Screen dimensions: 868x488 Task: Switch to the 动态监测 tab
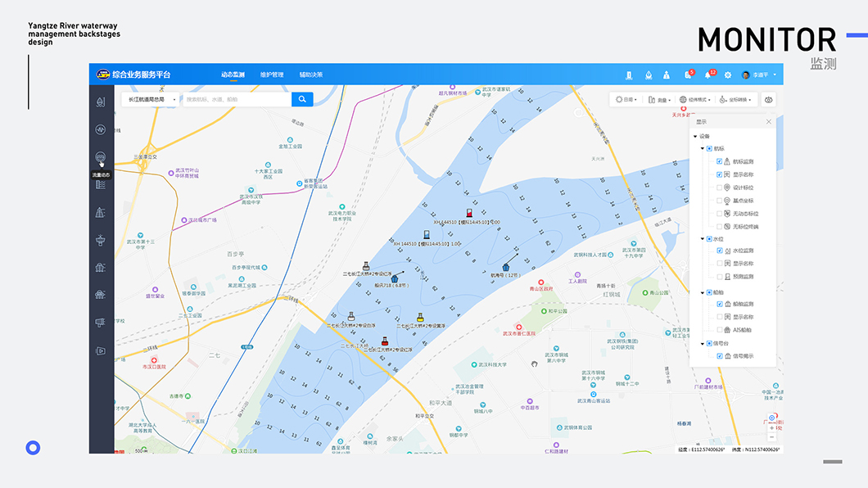pos(233,75)
